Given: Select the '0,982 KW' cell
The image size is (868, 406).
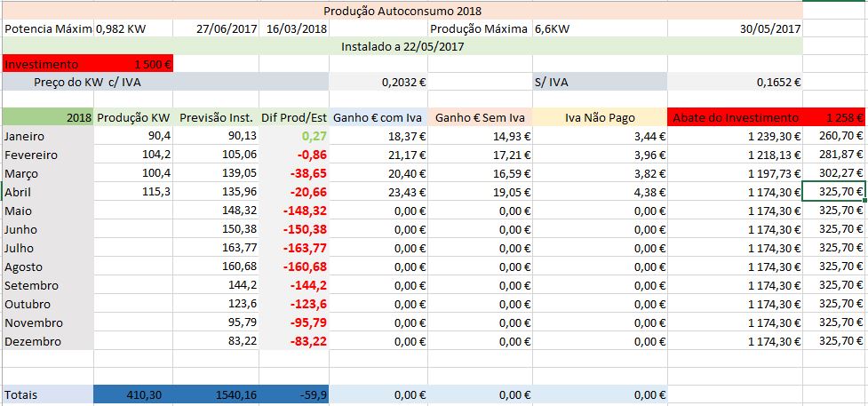Looking at the screenshot, I should pos(133,28).
